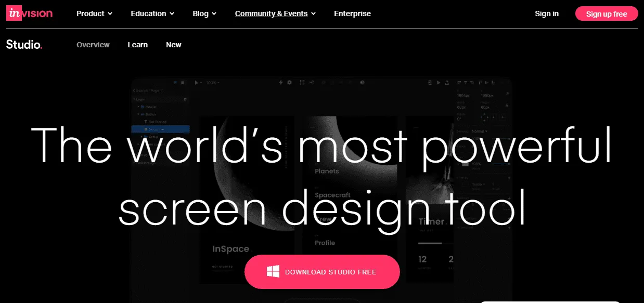Screen dimensions: 644x303
Task: Toggle the pin icon next to the Login layer
Action: (x=186, y=99)
